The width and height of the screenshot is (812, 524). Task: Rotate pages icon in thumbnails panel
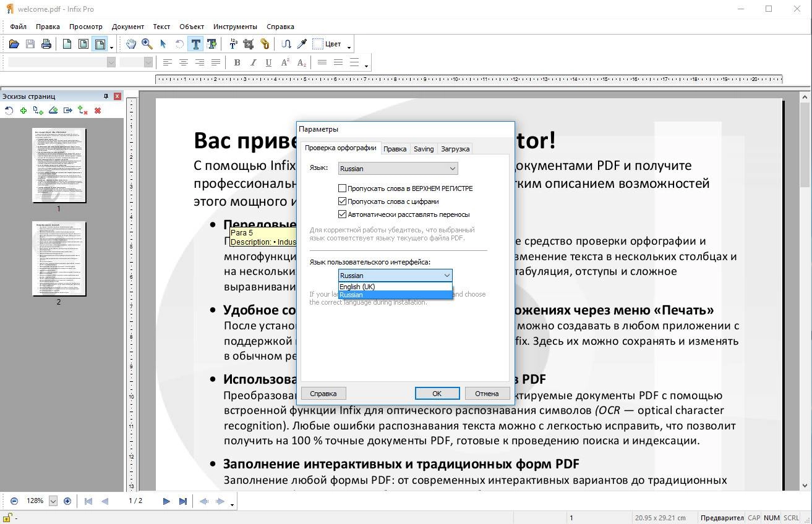[x=9, y=111]
